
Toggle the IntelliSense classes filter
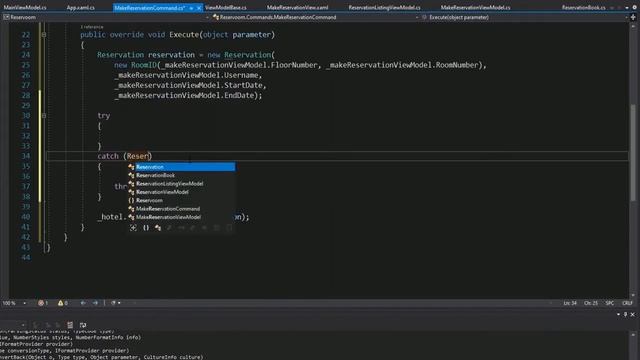tap(158, 228)
